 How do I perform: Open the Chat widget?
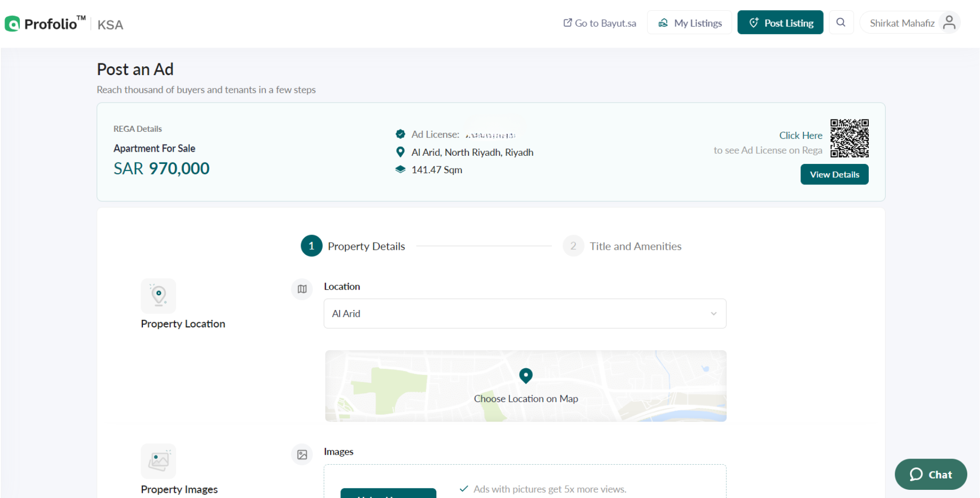pyautogui.click(x=930, y=475)
